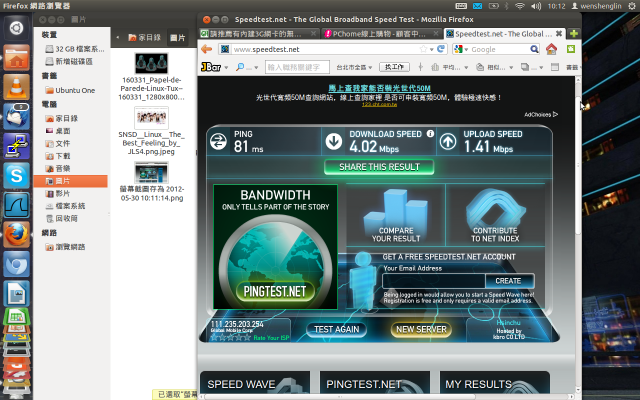The height and width of the screenshot is (400, 640).
Task: Open system settings gear menu
Action: click(x=632, y=6)
